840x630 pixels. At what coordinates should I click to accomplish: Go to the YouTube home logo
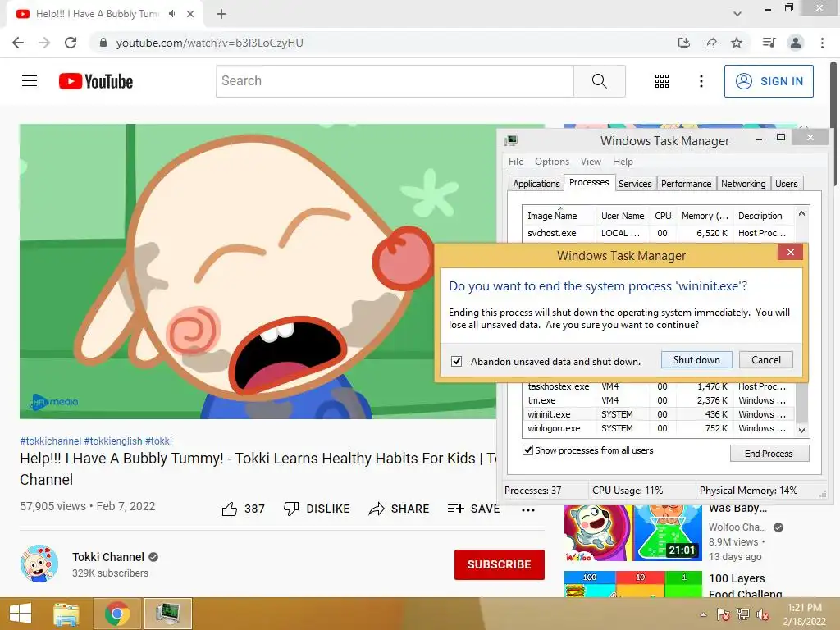(96, 81)
